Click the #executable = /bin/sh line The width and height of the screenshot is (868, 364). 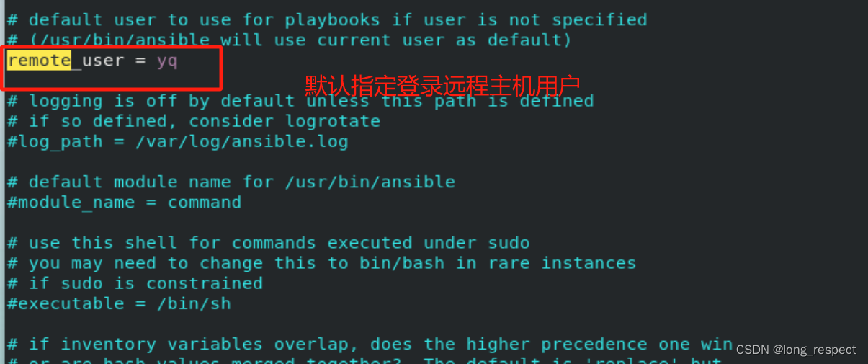(119, 303)
